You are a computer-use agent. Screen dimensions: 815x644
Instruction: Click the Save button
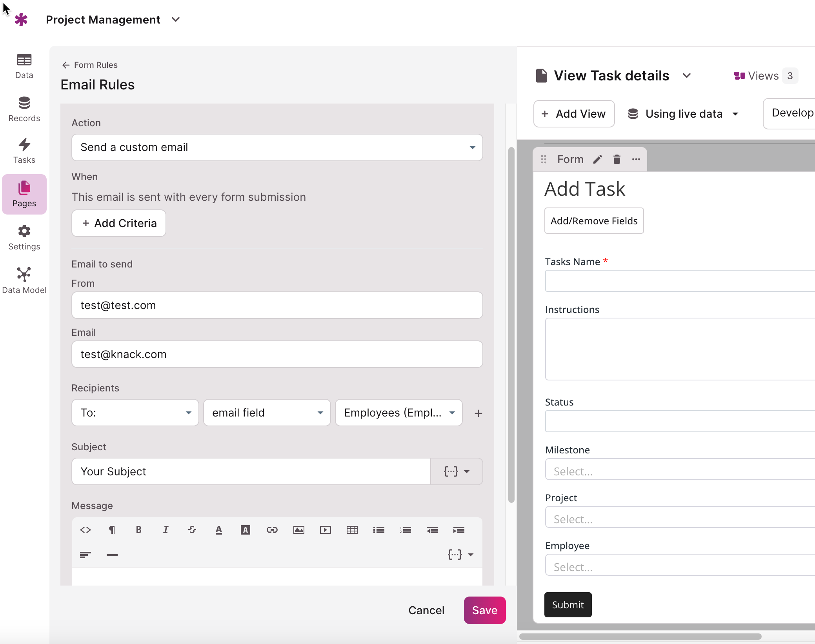pyautogui.click(x=485, y=610)
